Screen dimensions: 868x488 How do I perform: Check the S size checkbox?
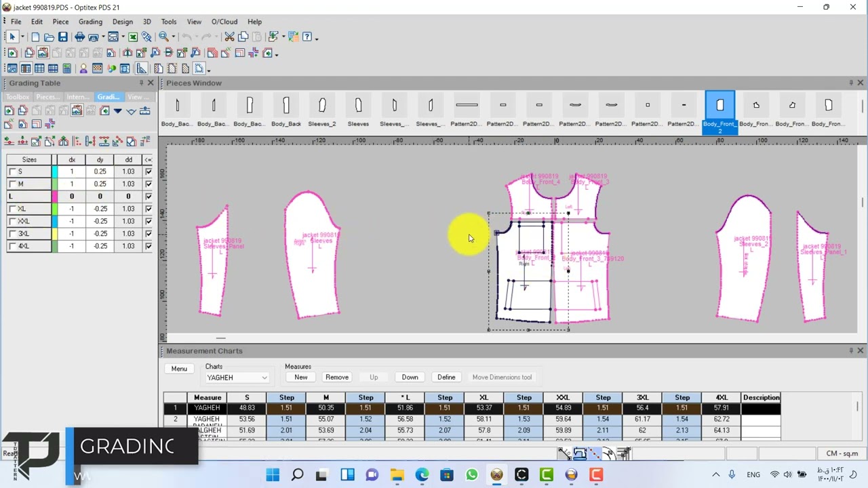tap(12, 171)
